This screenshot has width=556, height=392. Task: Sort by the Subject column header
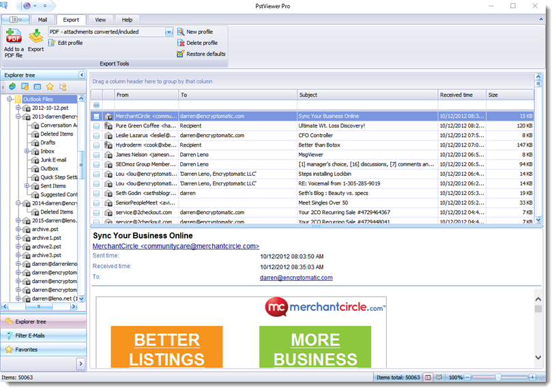[367, 95]
